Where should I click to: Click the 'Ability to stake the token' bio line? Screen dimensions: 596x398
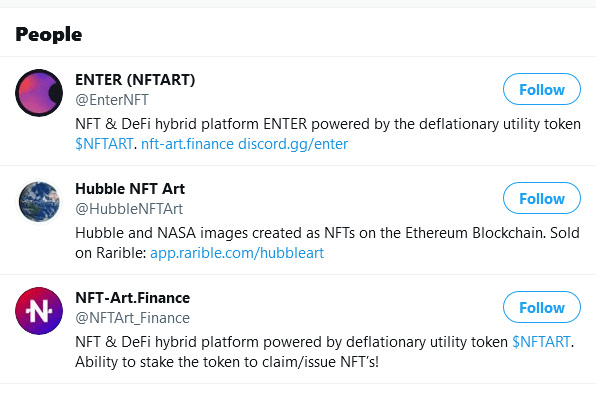pyautogui.click(x=227, y=362)
